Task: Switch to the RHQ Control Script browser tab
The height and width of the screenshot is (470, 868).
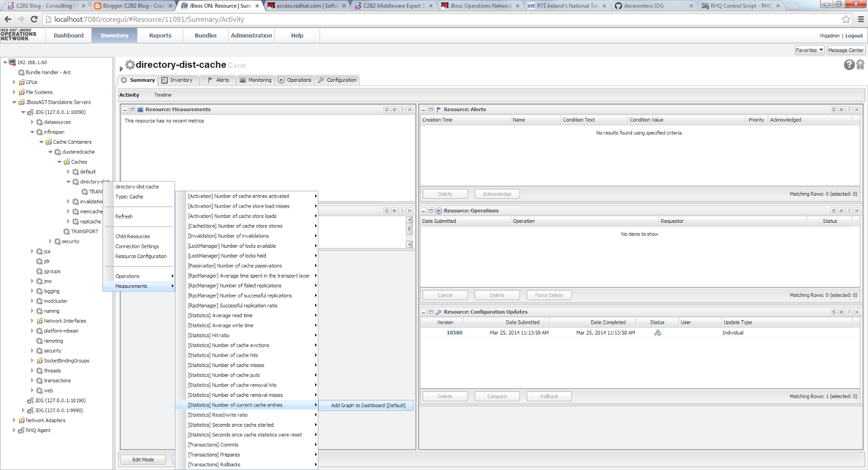Action: coord(741,6)
